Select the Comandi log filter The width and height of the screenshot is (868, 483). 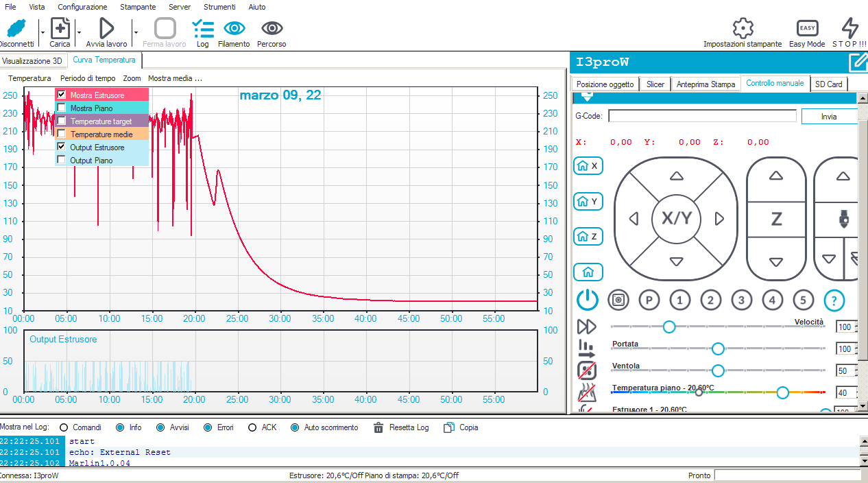coord(64,427)
